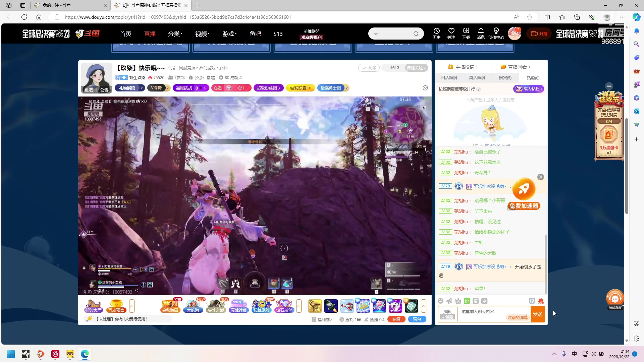Toggle the 特别关注 special follow button
Viewport: 644px width, 362px height.
pos(416,68)
